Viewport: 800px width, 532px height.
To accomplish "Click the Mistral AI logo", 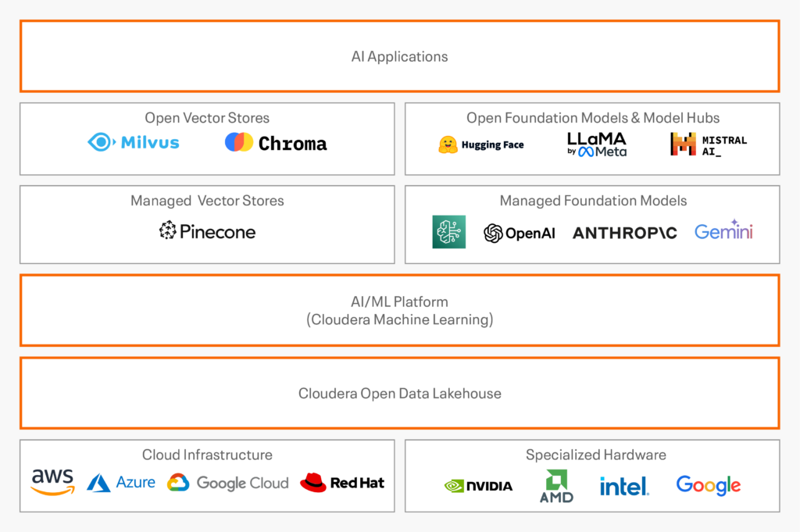I will point(708,144).
